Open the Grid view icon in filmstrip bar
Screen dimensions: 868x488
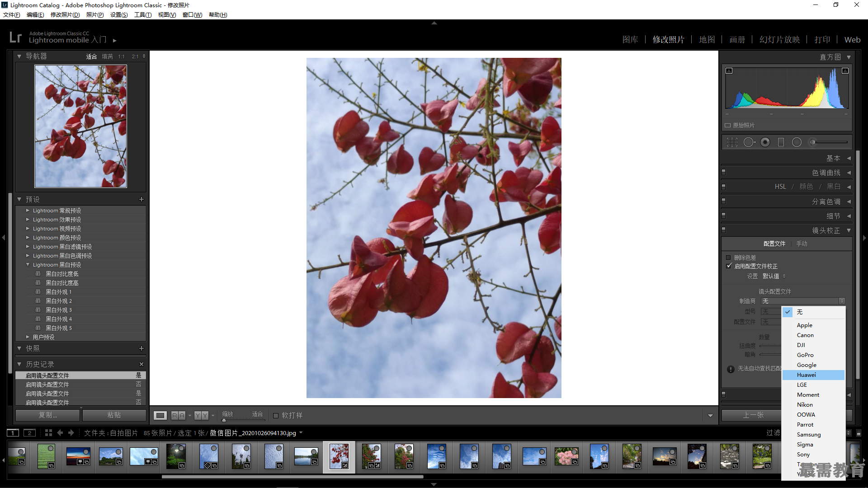point(49,433)
